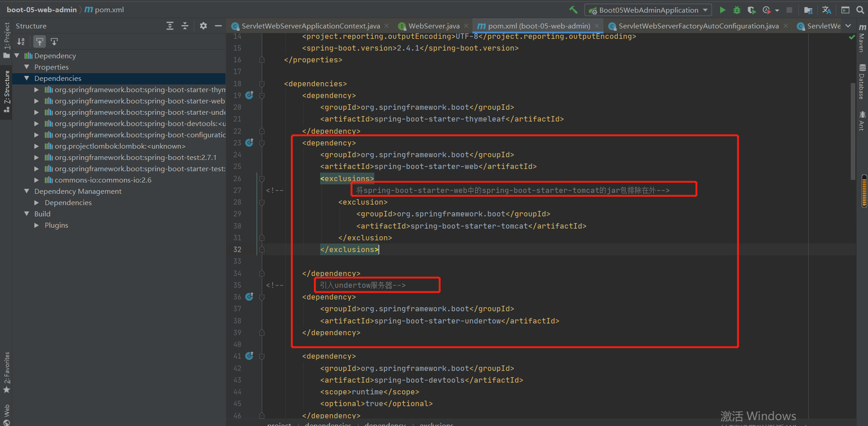The image size is (868, 426).
Task: Start debugging with the green bug icon
Action: (x=737, y=10)
